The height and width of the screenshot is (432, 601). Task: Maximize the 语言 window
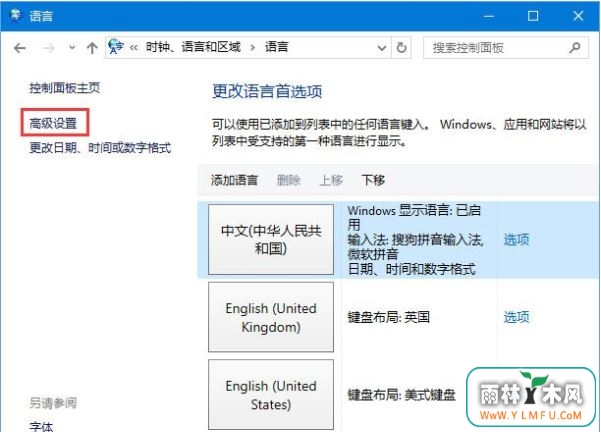(533, 16)
